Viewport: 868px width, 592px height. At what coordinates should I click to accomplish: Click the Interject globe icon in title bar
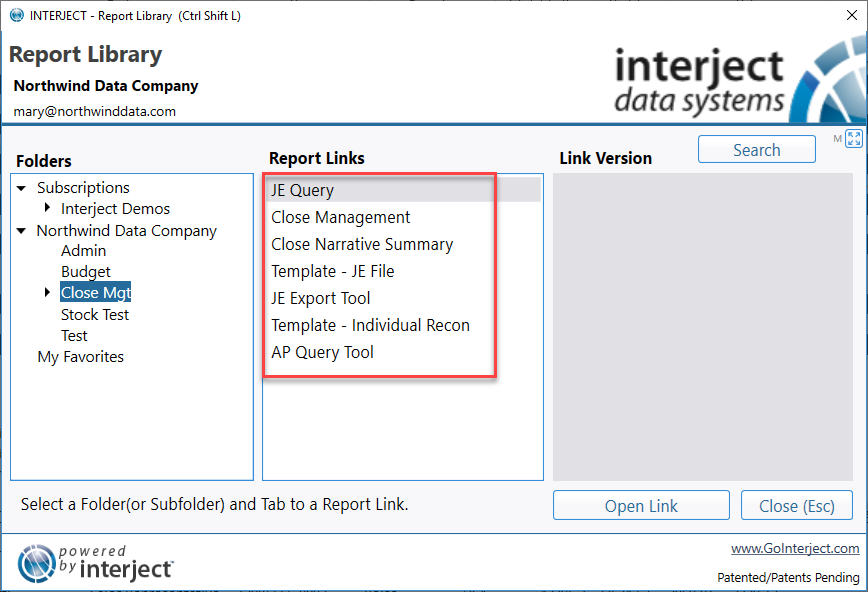tap(17, 15)
